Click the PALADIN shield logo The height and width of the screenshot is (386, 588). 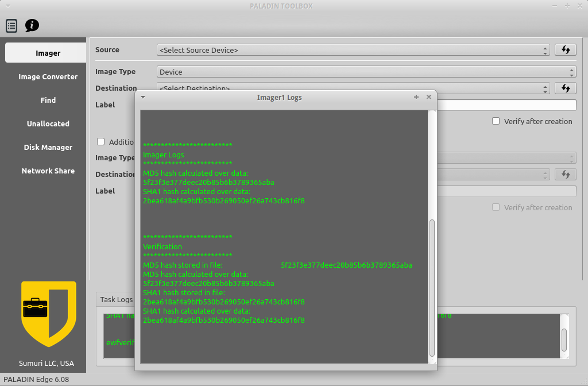pos(49,314)
